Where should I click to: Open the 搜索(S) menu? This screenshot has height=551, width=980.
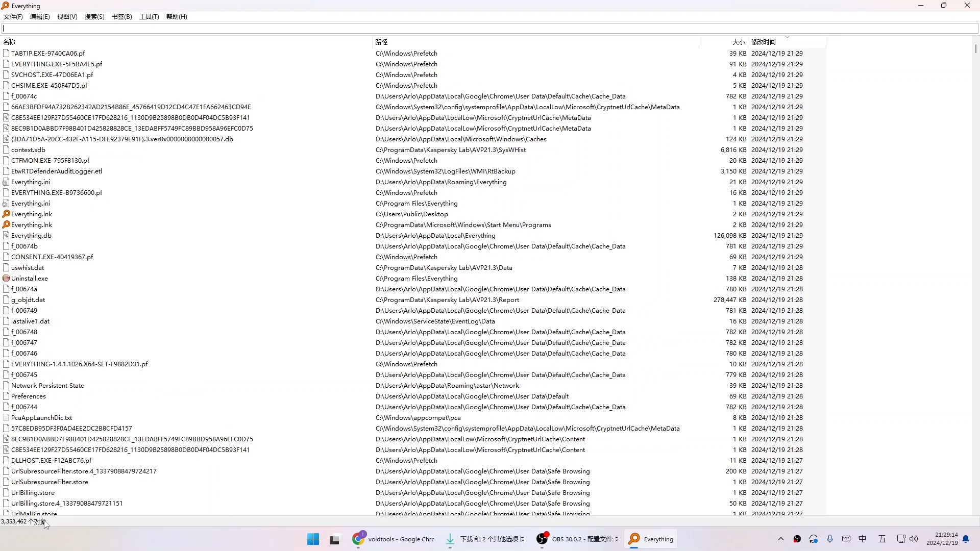click(94, 17)
